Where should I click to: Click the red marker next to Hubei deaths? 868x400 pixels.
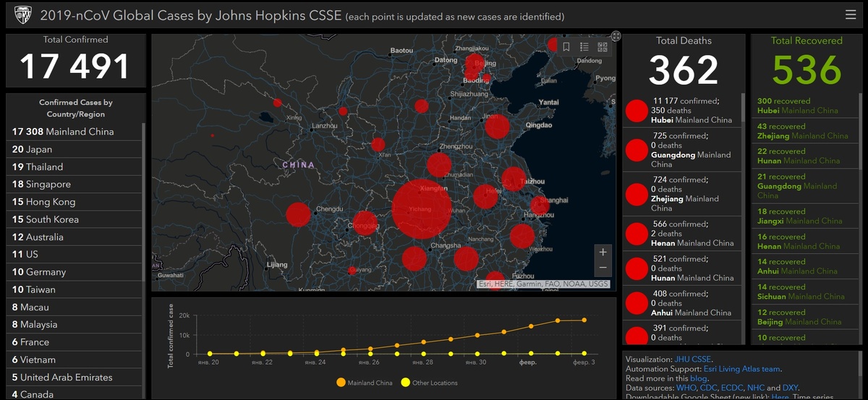(x=637, y=111)
